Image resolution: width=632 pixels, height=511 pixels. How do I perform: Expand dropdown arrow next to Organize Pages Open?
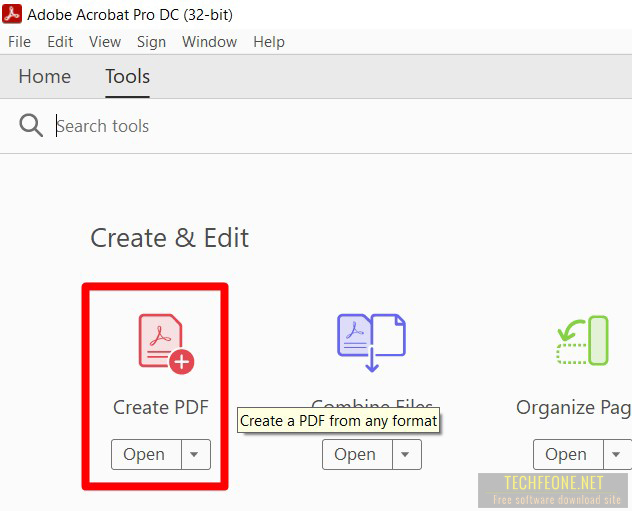(617, 455)
